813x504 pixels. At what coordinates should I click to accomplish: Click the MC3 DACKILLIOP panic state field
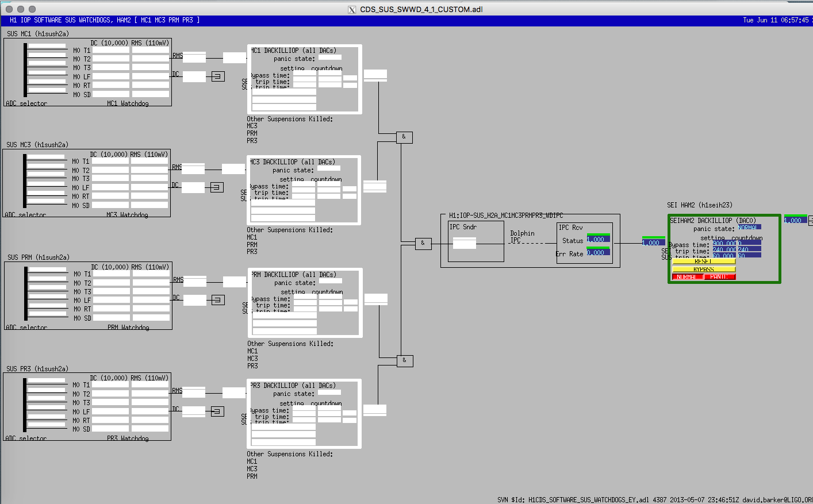329,168
